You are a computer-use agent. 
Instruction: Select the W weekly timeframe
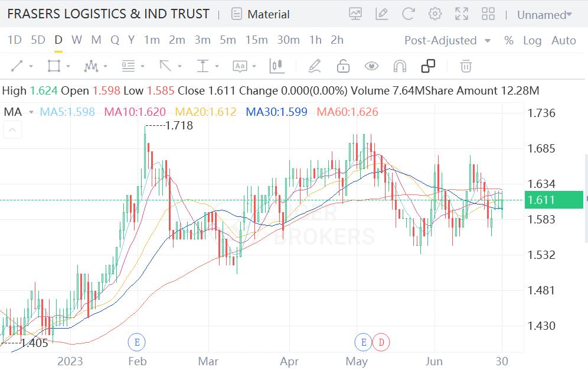coord(77,40)
